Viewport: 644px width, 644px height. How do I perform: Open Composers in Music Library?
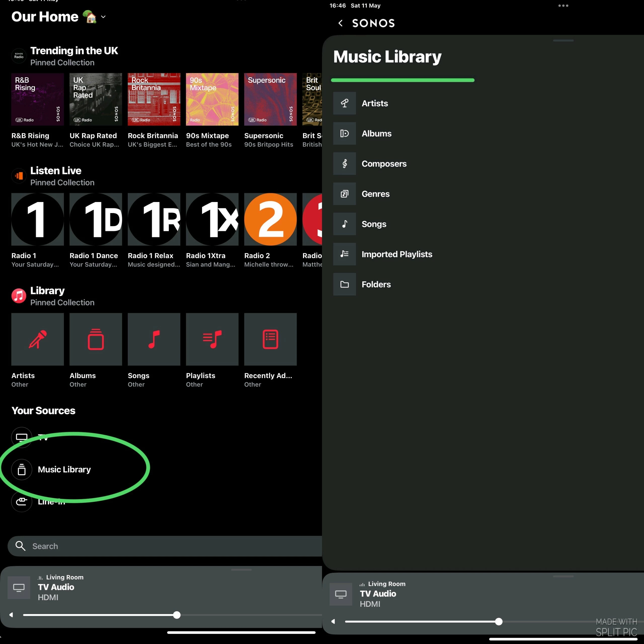click(x=384, y=164)
